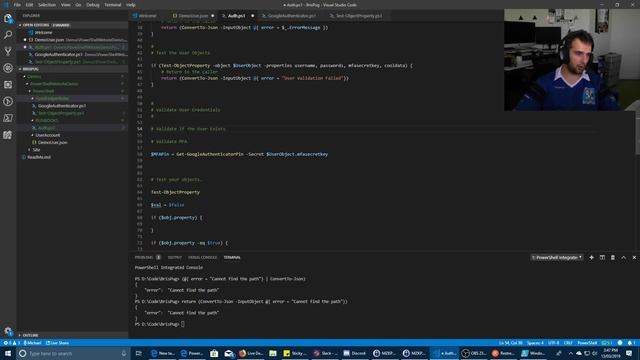Viewport: 640px width, 360px height.
Task: Add a new terminal with plus icon
Action: pyautogui.click(x=591, y=258)
